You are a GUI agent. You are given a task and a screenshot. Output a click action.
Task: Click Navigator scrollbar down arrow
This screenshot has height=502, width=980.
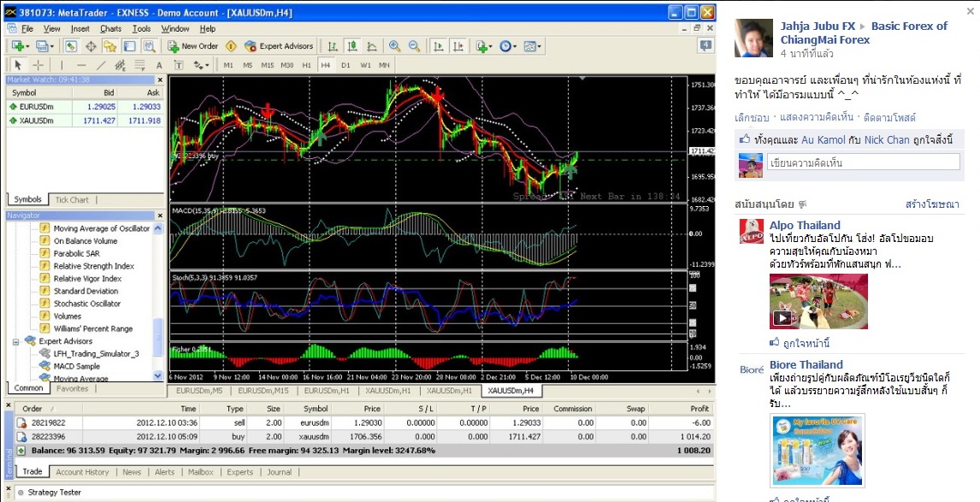point(158,375)
